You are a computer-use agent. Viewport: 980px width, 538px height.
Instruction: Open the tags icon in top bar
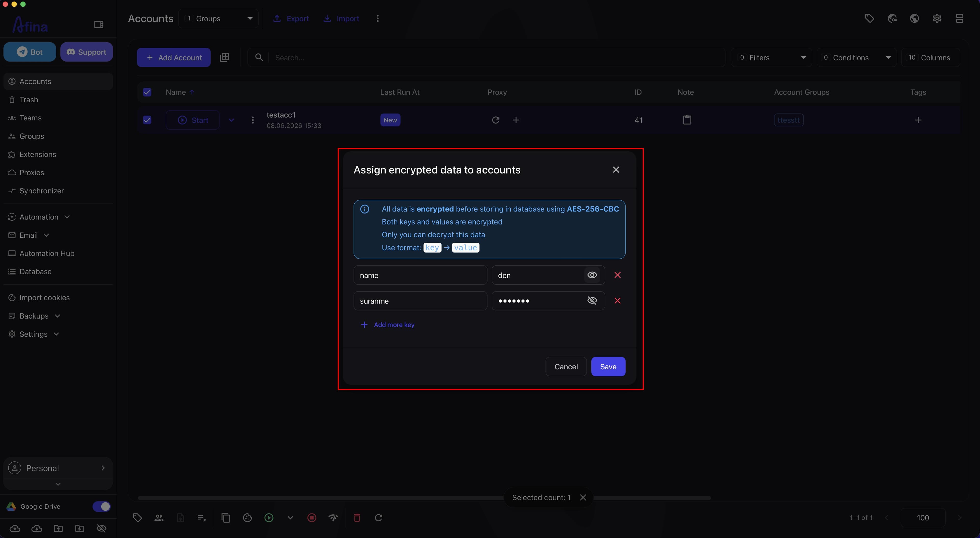[869, 18]
